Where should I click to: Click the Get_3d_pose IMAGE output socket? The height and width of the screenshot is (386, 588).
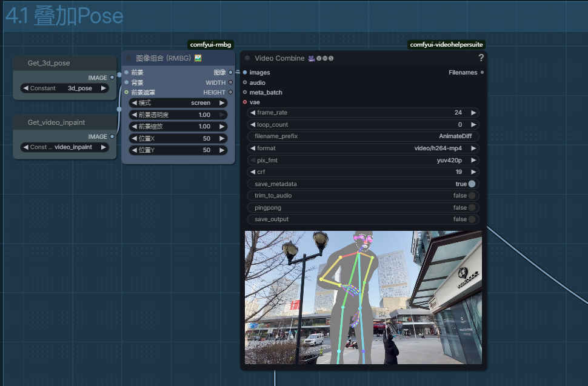tap(112, 78)
